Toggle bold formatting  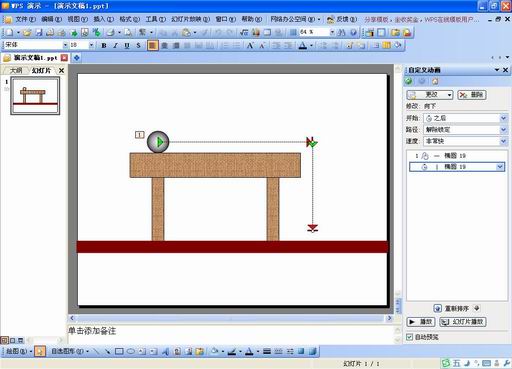tap(104, 45)
